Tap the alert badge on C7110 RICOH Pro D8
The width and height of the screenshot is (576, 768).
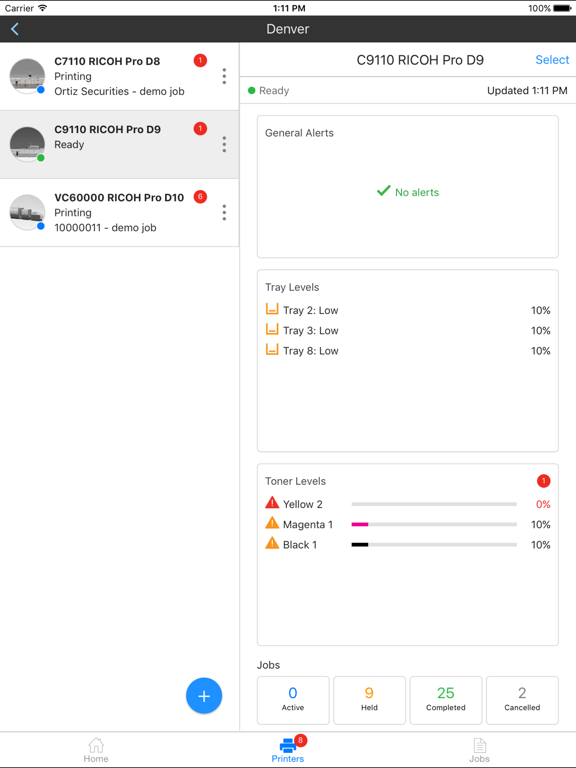(200, 61)
